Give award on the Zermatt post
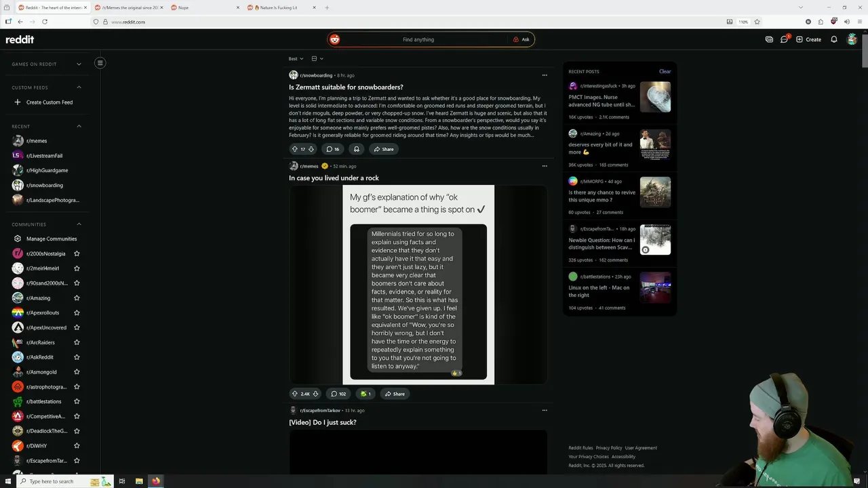The image size is (868, 488). [356, 149]
